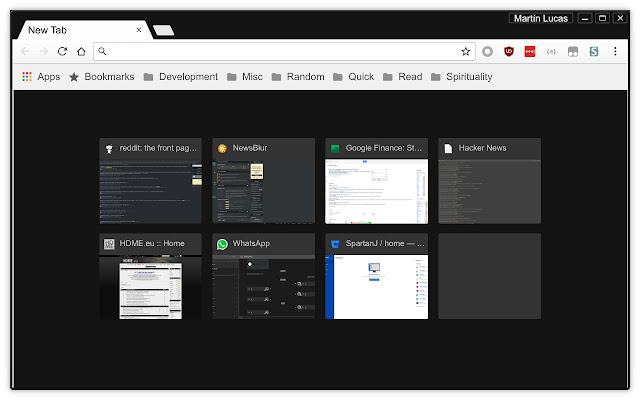Open the uBlock Origin shield extension
This screenshot has width=640, height=400.
tap(509, 51)
